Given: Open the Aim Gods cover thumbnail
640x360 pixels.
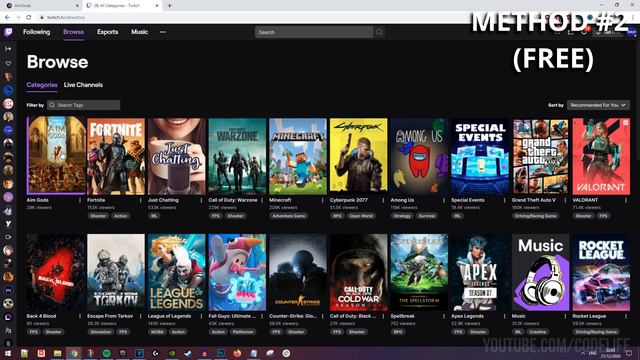Looking at the screenshot, I should tap(56, 155).
